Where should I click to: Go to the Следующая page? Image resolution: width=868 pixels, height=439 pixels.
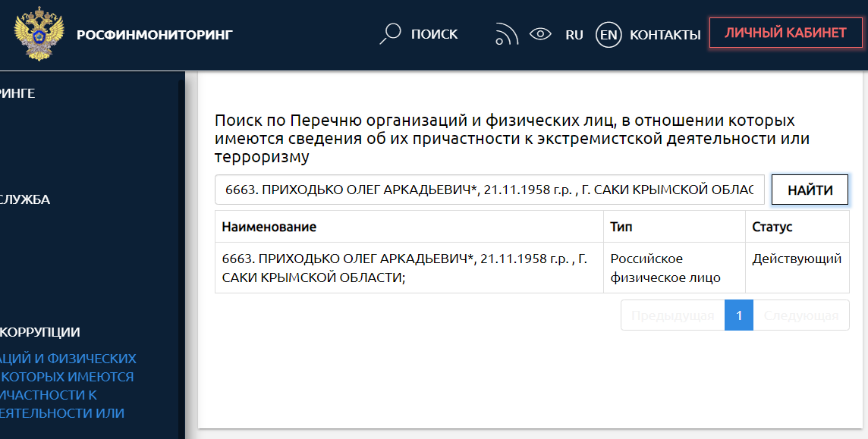tap(801, 315)
